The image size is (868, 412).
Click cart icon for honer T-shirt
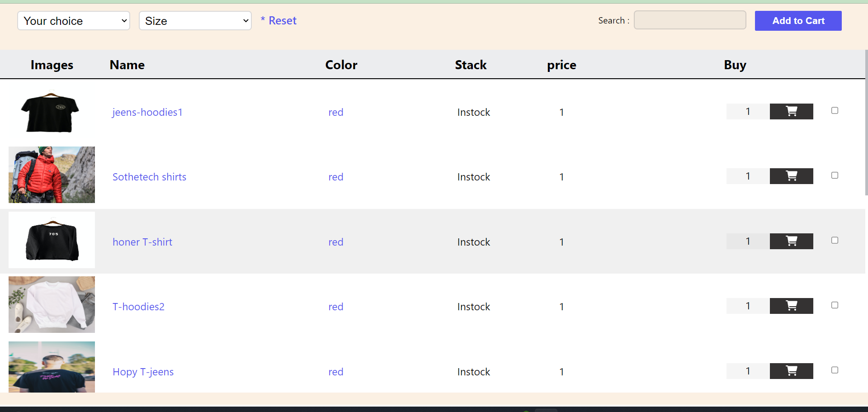[791, 241]
